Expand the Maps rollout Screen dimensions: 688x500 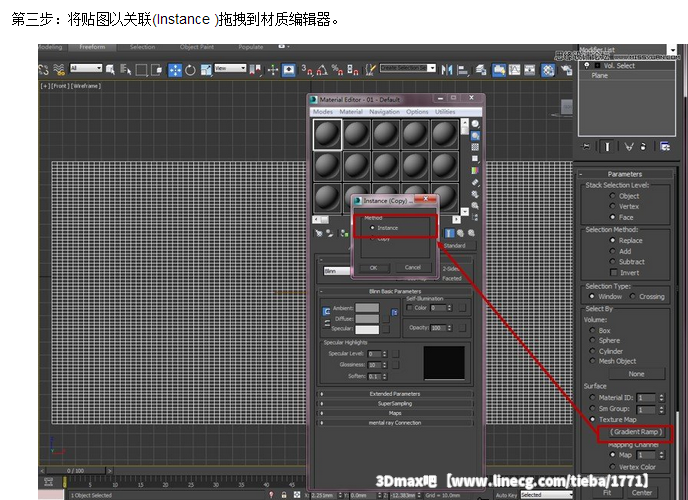(x=394, y=413)
